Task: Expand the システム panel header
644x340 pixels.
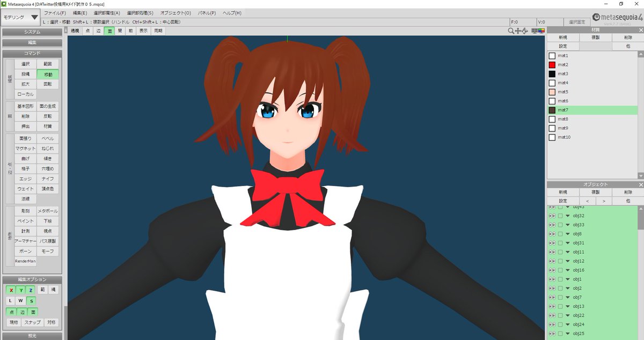Action: point(32,32)
